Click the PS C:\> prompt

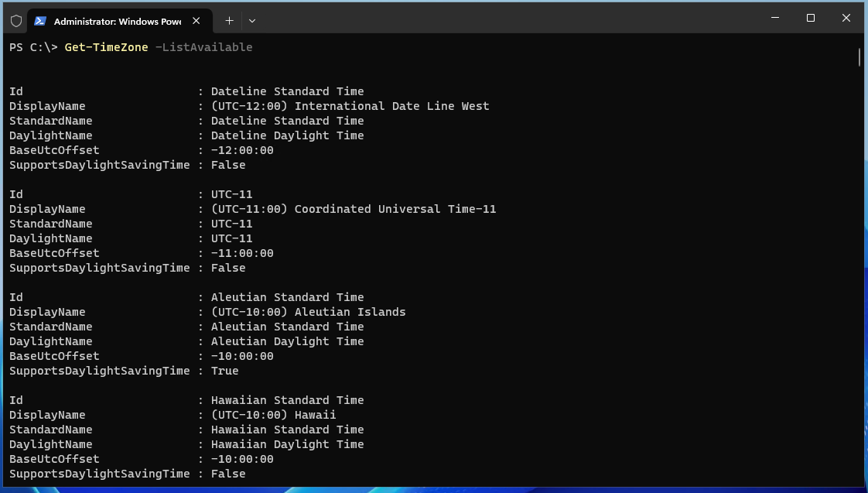33,47
